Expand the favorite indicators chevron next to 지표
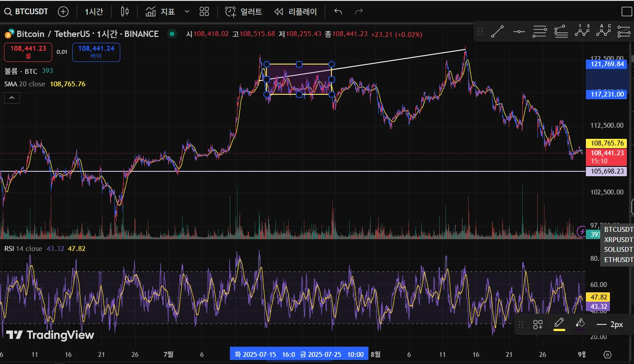This screenshot has width=634, height=364. (187, 12)
